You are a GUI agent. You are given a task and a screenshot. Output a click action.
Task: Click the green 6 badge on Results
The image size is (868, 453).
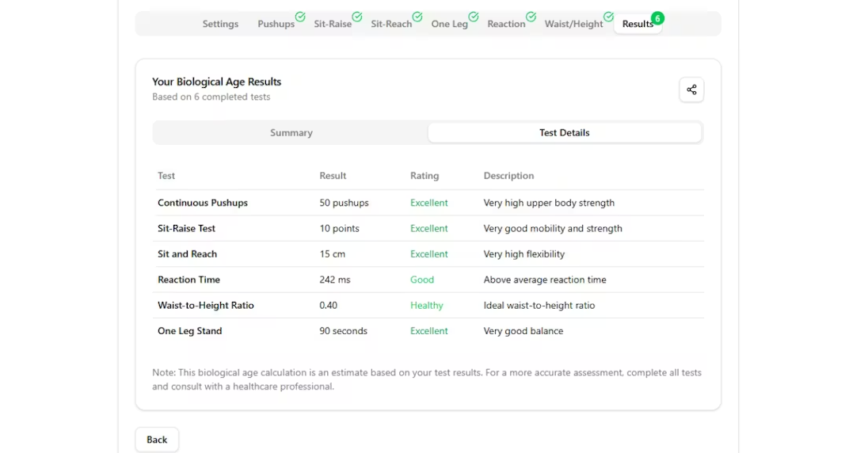(657, 18)
